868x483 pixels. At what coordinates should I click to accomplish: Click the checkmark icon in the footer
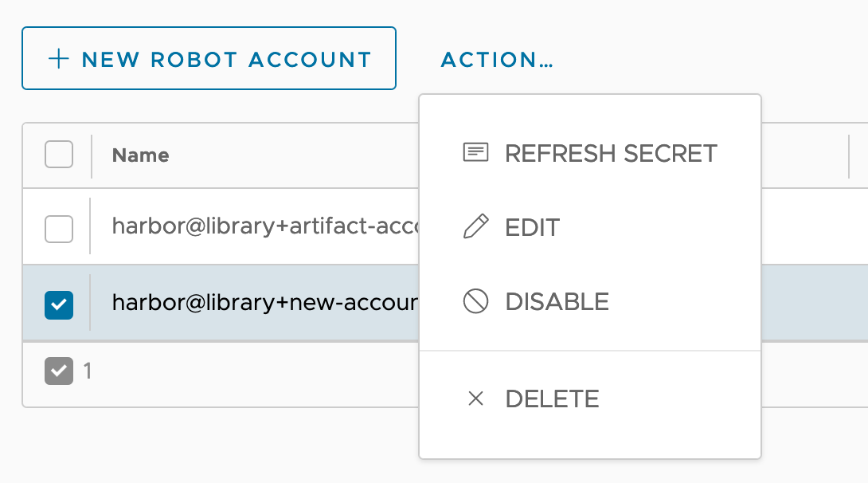click(59, 371)
